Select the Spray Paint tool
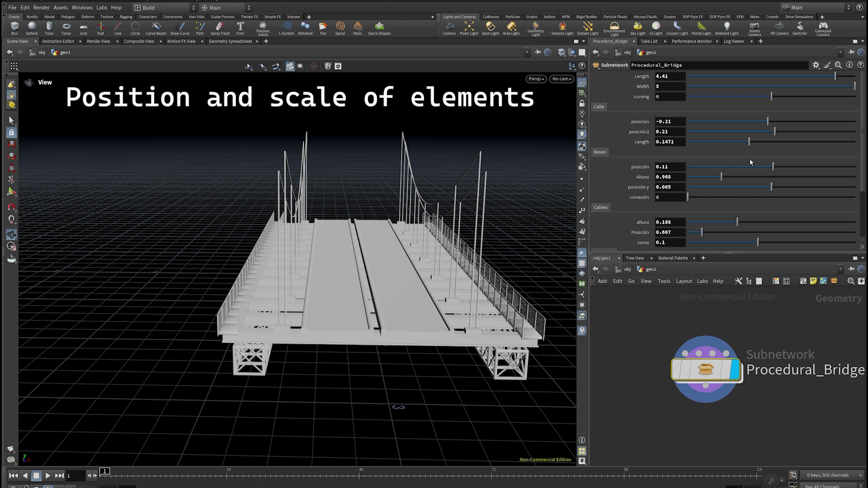This screenshot has width=868, height=488. click(220, 28)
